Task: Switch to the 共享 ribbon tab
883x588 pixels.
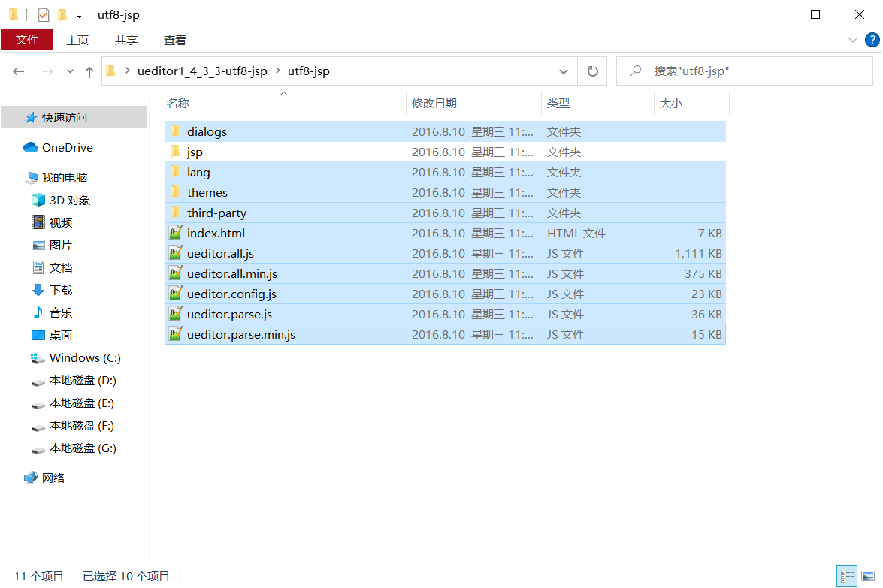Action: [126, 40]
